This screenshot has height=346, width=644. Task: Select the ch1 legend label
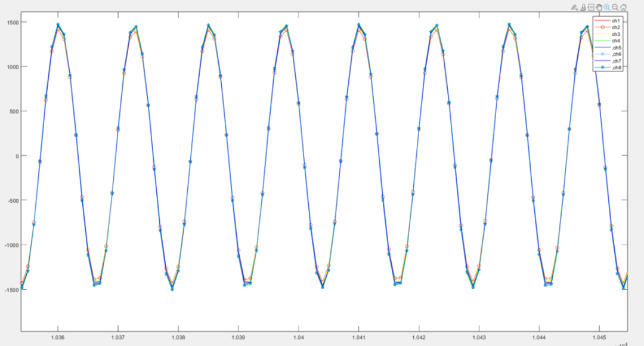click(x=616, y=21)
